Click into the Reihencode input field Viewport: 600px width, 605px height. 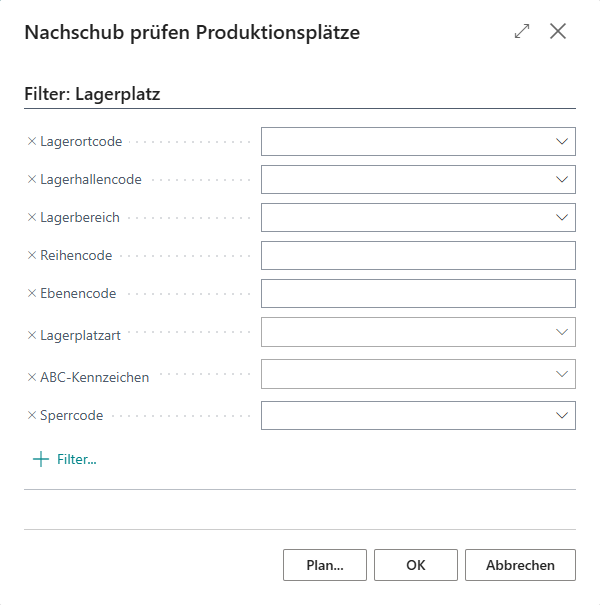tap(417, 255)
